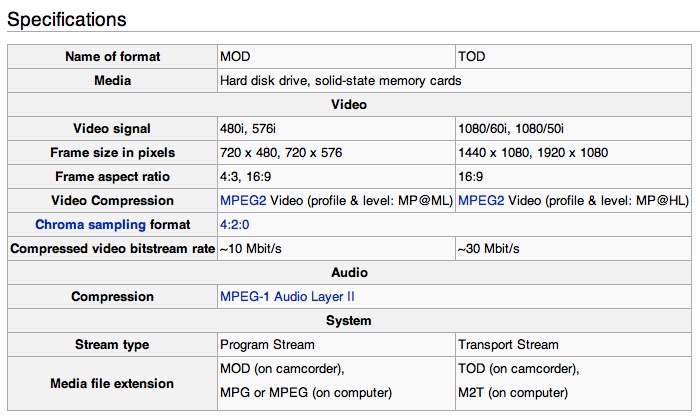Select 'Frame size in pixels' header

(112, 153)
